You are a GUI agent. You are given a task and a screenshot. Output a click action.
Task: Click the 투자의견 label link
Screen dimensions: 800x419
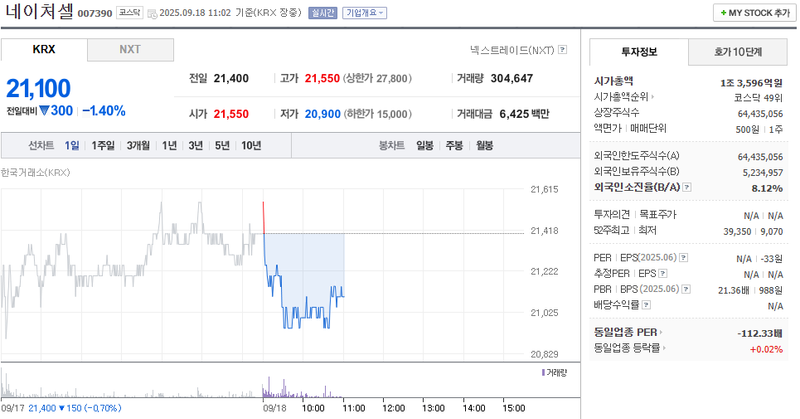612,215
